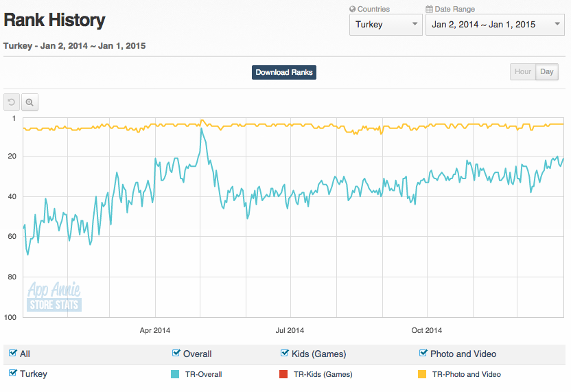Click the reset zoom undo icon

coord(12,102)
